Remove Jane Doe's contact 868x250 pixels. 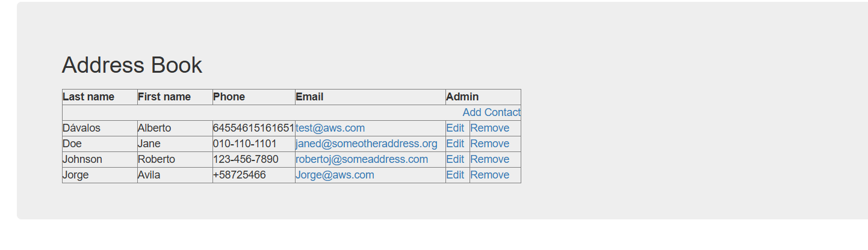[489, 144]
